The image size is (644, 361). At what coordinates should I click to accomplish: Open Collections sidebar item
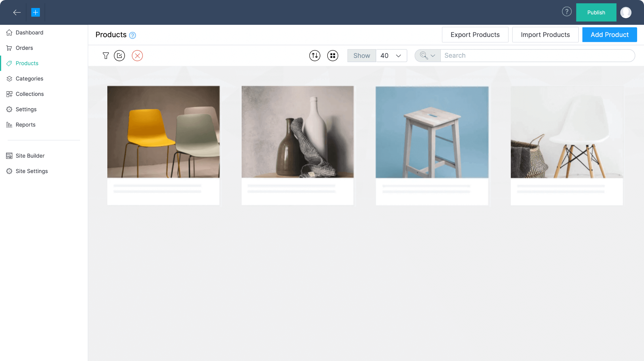[30, 94]
